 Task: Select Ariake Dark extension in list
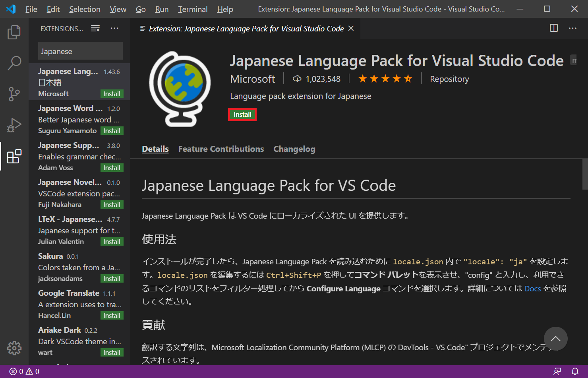pyautogui.click(x=79, y=341)
